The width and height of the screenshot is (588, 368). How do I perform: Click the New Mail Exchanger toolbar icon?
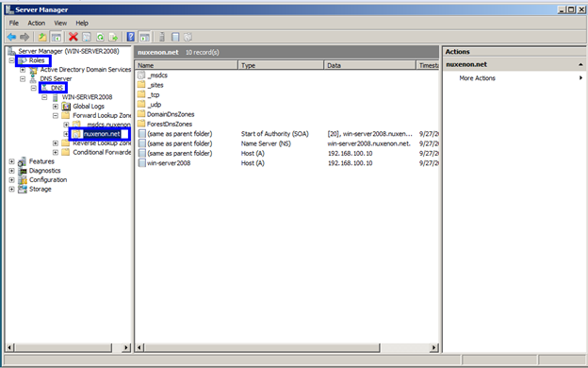[188, 37]
